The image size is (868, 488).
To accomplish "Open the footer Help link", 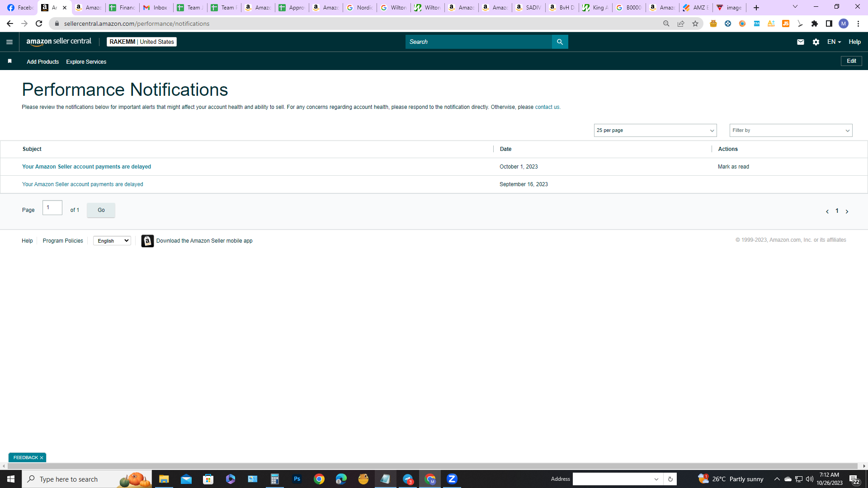I will point(27,241).
